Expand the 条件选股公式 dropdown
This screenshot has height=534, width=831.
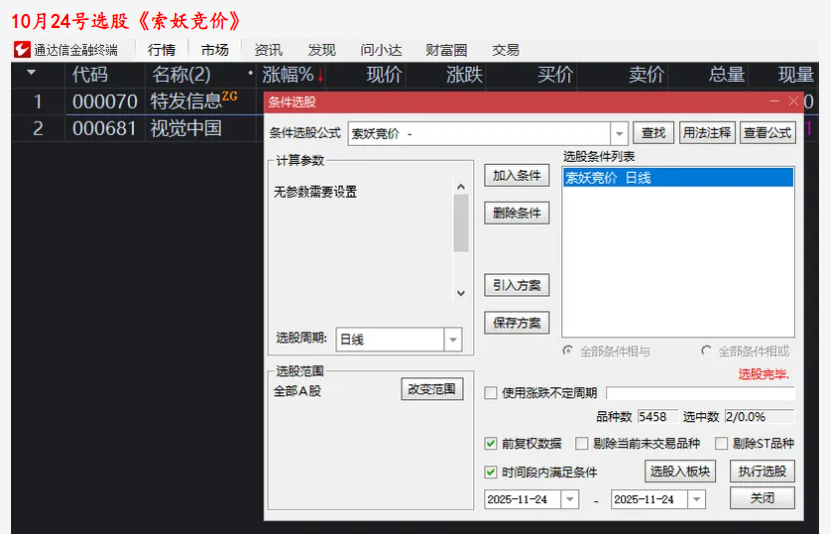(x=619, y=134)
